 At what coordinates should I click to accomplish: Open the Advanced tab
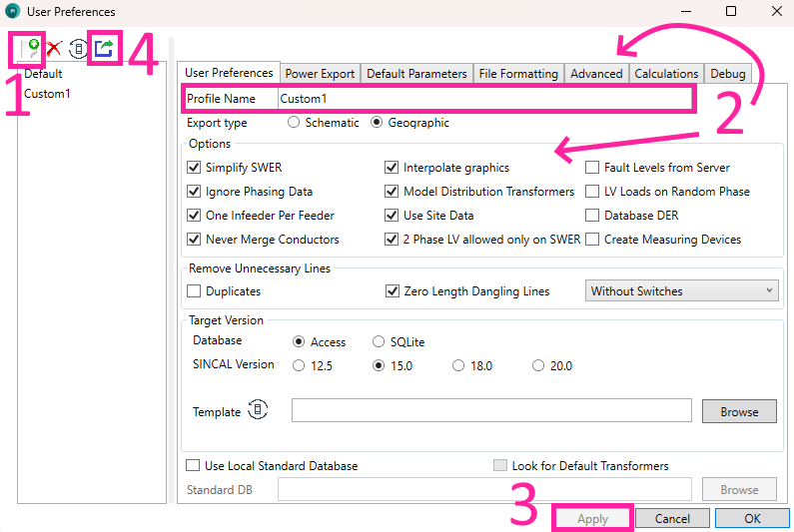point(596,74)
